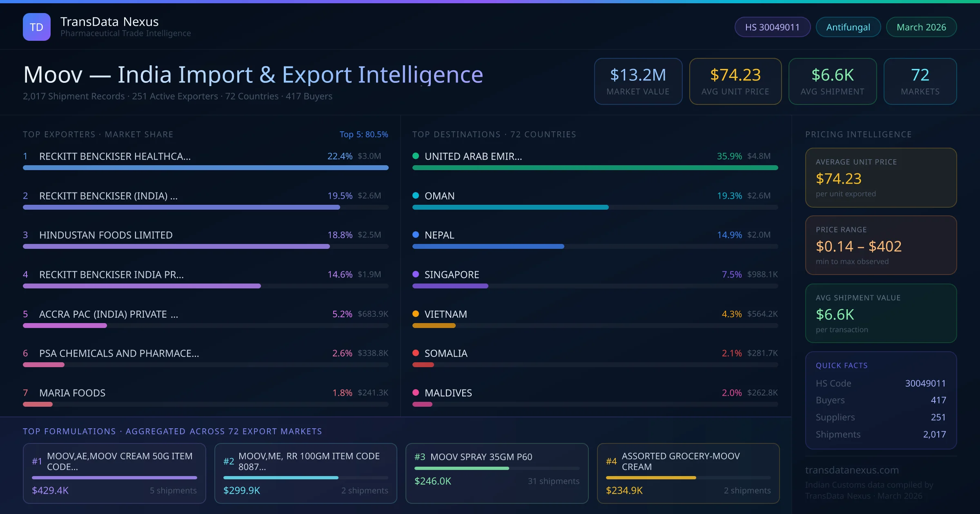Click the Reckitt Benckiser Healthcare share bar
Screen dimensions: 980x514
[205, 168]
